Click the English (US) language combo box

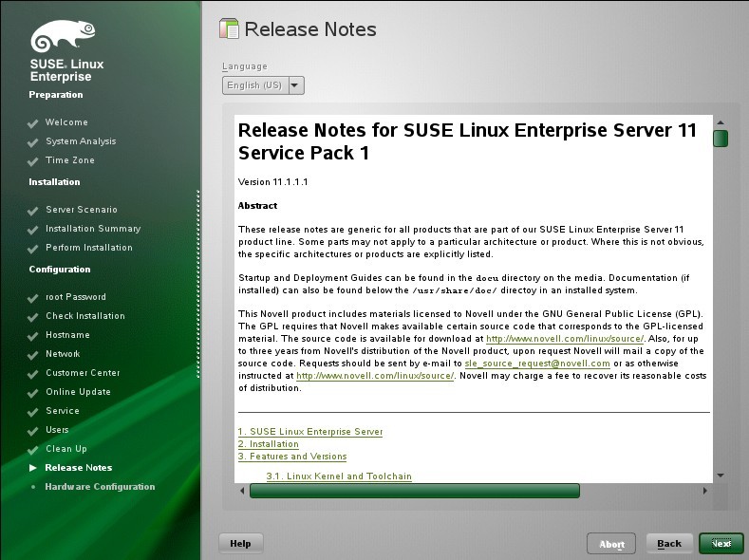point(263,85)
